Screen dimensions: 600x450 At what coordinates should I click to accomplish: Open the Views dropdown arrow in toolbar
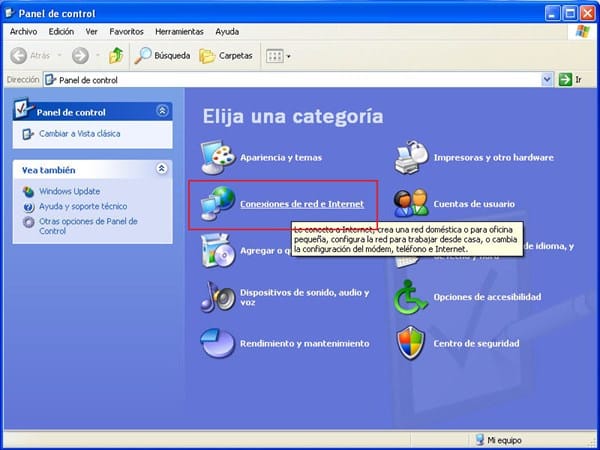(x=289, y=56)
